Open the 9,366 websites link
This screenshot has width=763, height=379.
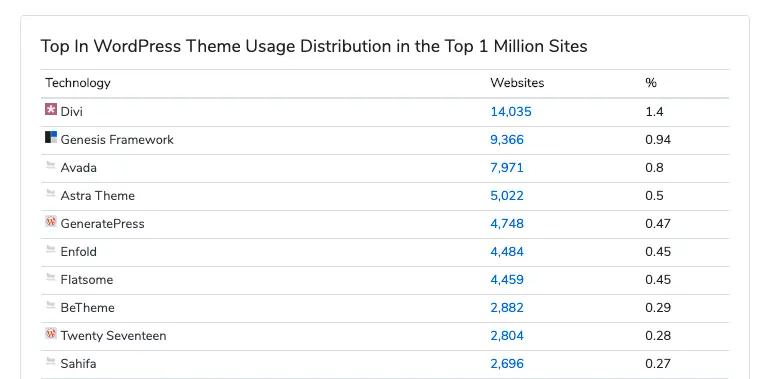click(507, 140)
